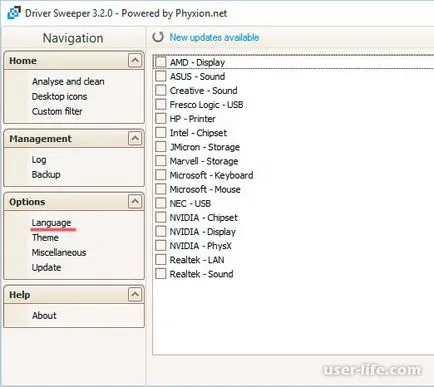Image resolution: width=434 pixels, height=387 pixels.
Task: Select the HP - Printer checkbox
Action: coord(161,118)
